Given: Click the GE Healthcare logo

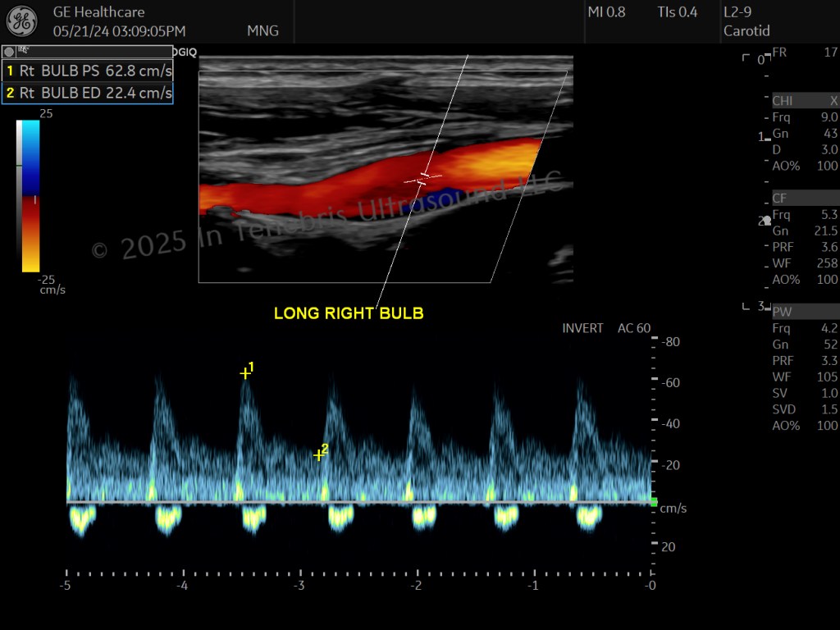Looking at the screenshot, I should [x=22, y=21].
